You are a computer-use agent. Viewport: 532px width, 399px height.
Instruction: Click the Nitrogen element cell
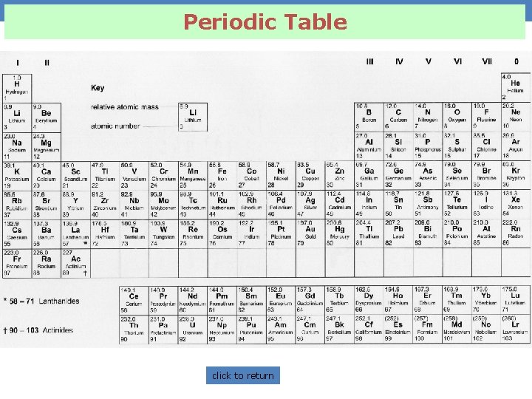[x=428, y=117]
